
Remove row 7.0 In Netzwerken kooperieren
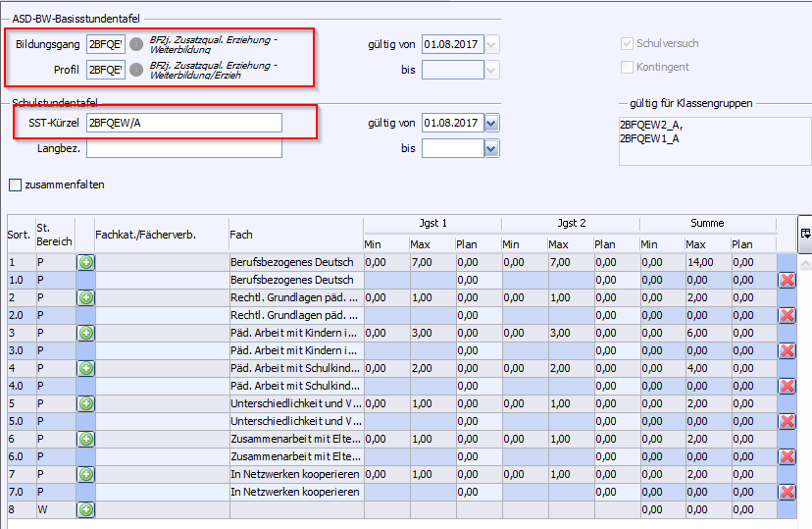point(787,492)
